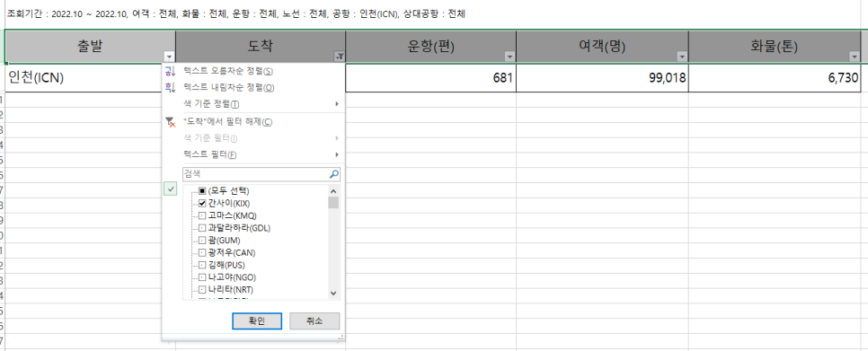Select the cell with value 681
Screen dimensions: 868x351
(430, 78)
